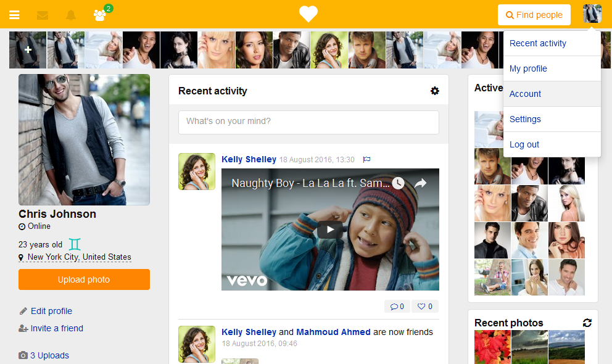Open the Edit profile link
Screen dimensions: 612x364
pos(52,311)
